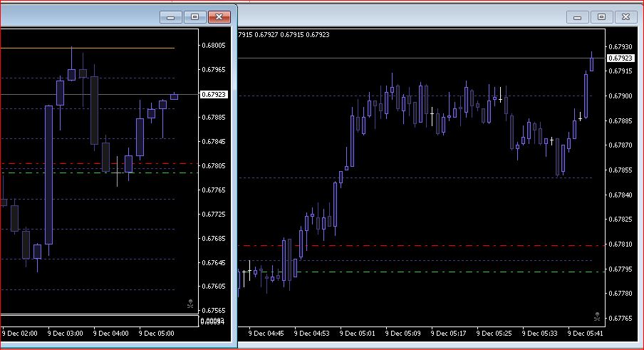Click 0.67840 price on right chart axis
Screen dimensions: 644x350
620,195
